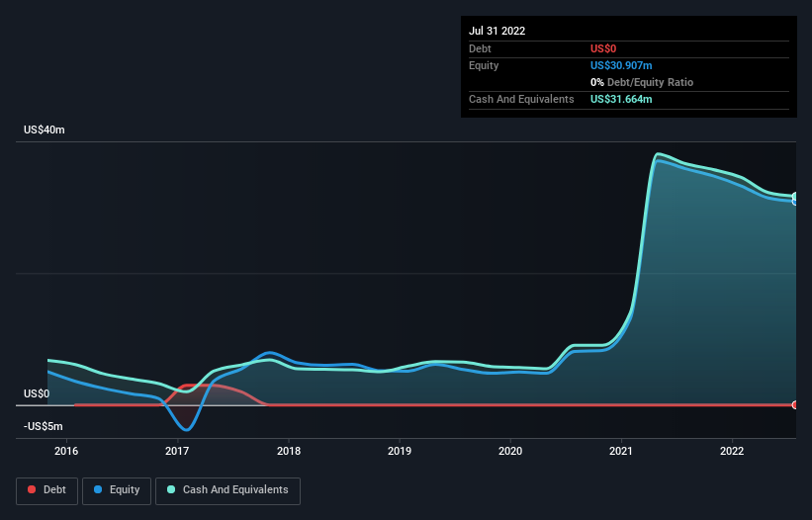Click the US$31.664m cash value

pyautogui.click(x=621, y=99)
